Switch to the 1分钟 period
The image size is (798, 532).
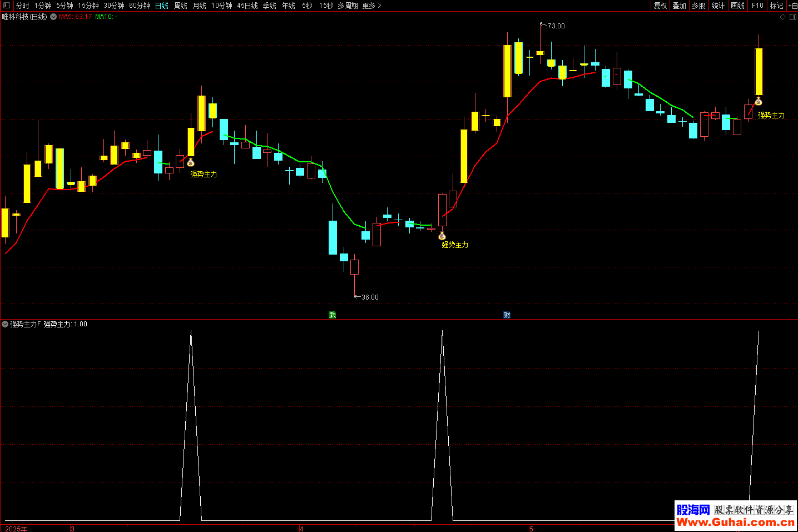[x=43, y=6]
